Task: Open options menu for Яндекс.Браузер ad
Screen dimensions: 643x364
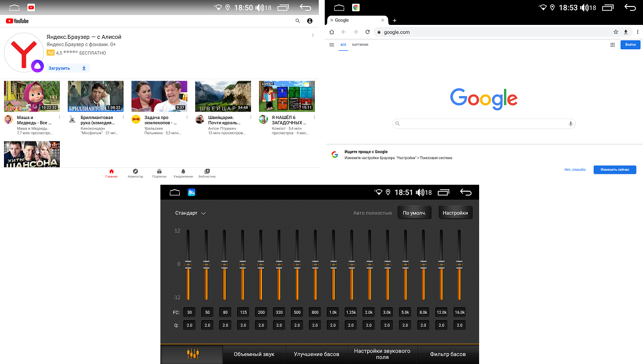Action: [313, 35]
